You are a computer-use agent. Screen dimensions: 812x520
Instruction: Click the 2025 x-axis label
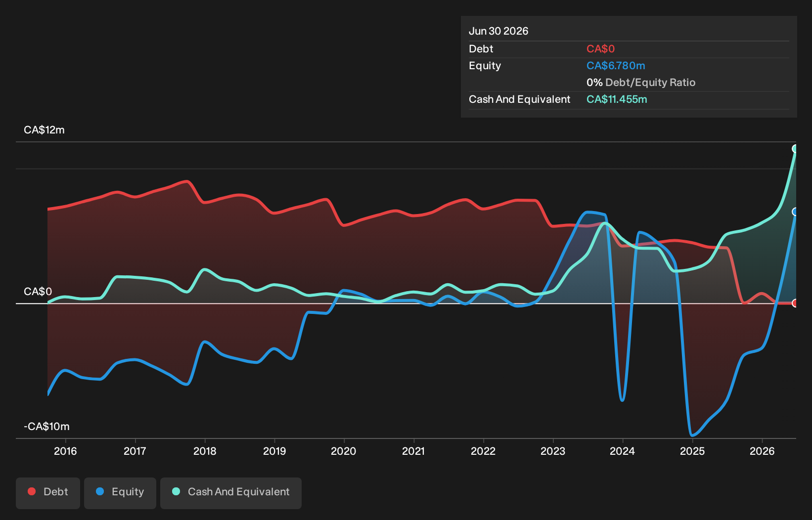point(692,451)
